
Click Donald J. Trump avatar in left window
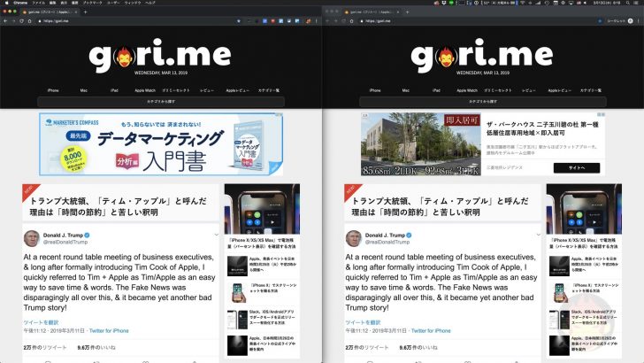click(32, 238)
